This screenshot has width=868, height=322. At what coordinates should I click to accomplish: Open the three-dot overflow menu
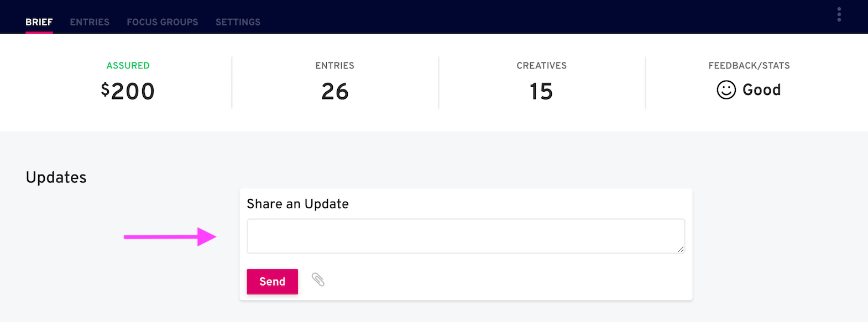point(839,14)
